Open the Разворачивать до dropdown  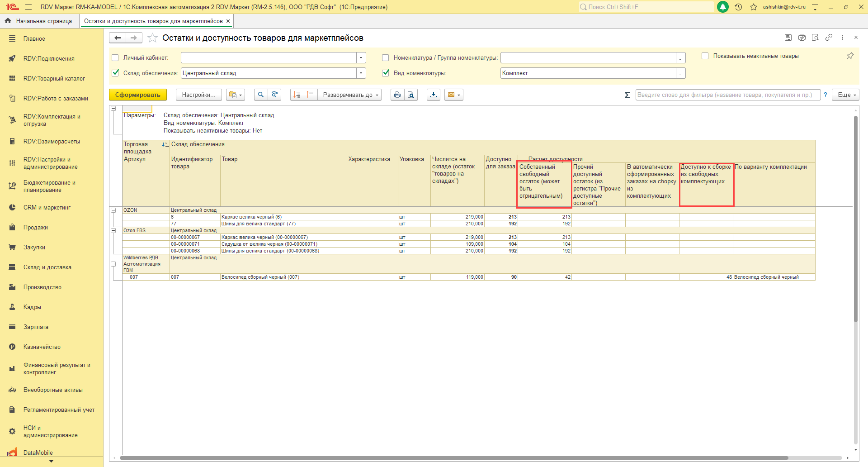point(349,95)
